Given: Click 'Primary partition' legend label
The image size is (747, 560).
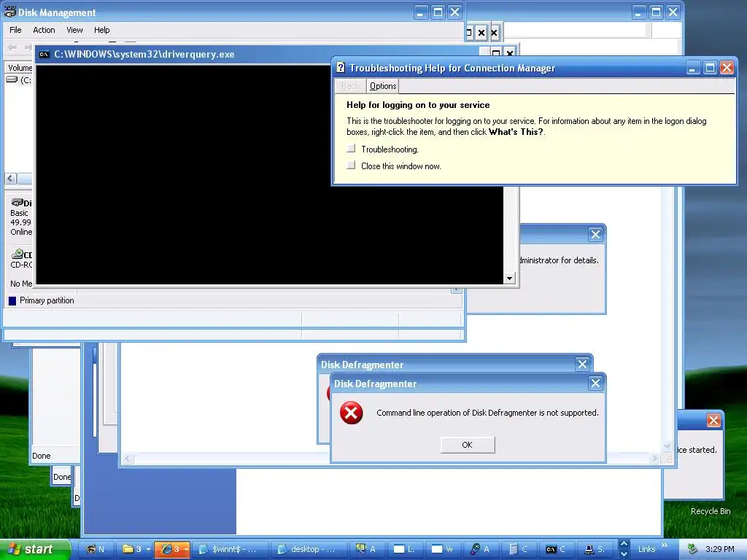Looking at the screenshot, I should (x=47, y=300).
